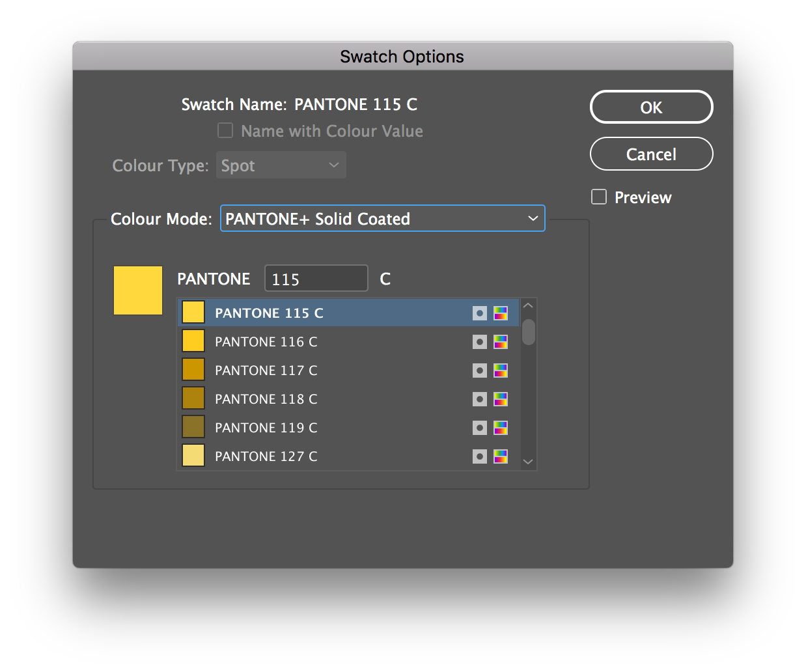Click the swatch list scrollbar thumb
The width and height of the screenshot is (806, 672).
(528, 331)
